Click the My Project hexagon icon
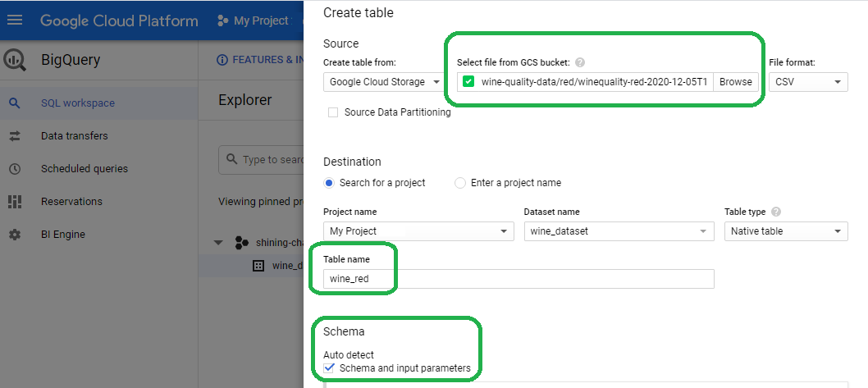The image size is (868, 388). 222,21
